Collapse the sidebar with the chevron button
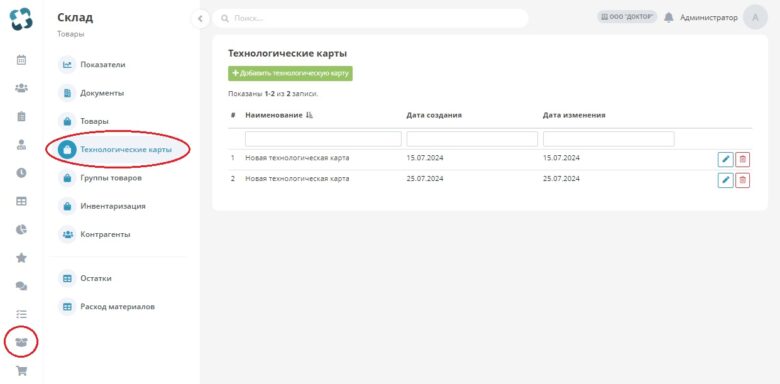The width and height of the screenshot is (780, 384). (x=200, y=19)
